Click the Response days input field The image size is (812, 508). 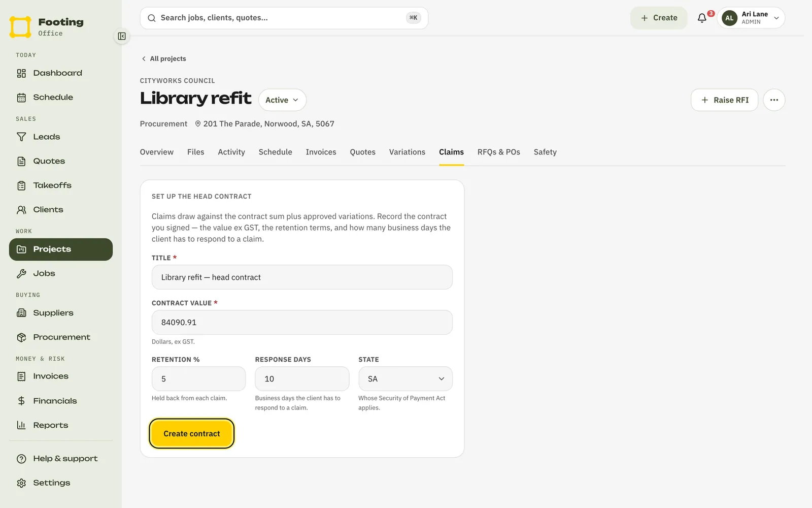302,379
